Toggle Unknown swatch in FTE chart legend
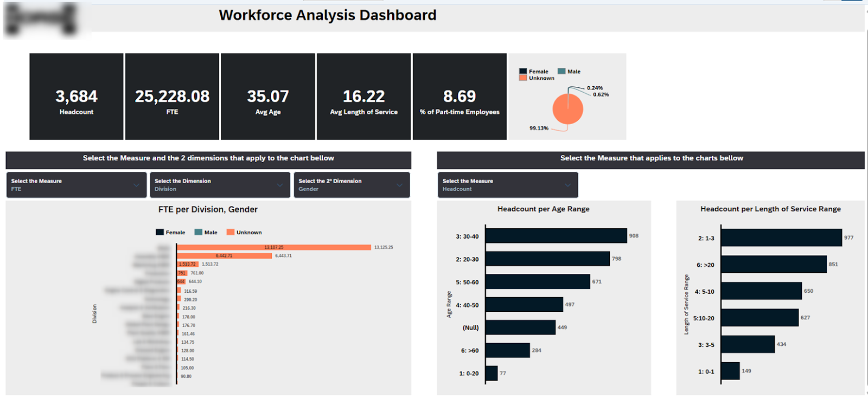This screenshot has height=398, width=868. click(231, 232)
